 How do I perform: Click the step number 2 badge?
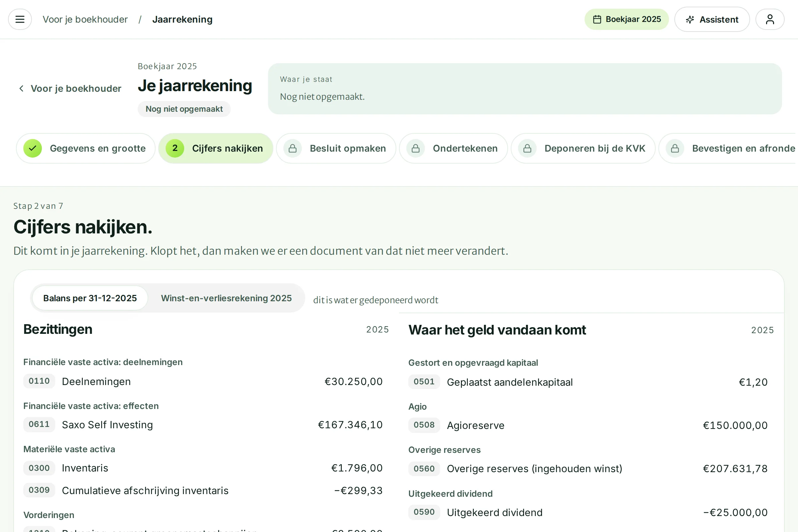175,148
